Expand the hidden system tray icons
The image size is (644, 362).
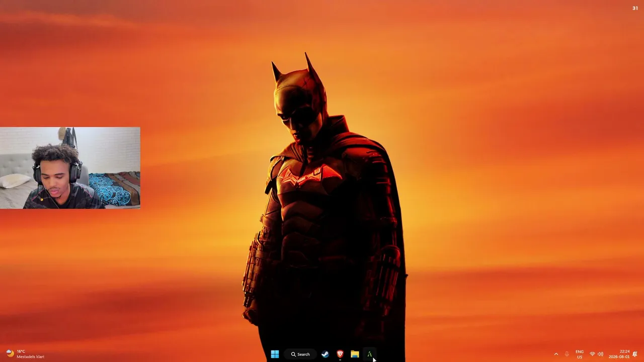point(556,354)
